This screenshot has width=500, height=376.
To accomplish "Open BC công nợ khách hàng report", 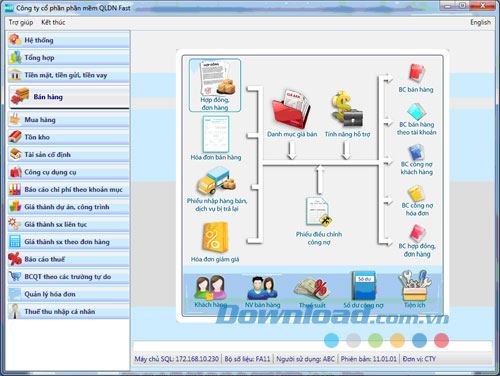I will tap(416, 153).
